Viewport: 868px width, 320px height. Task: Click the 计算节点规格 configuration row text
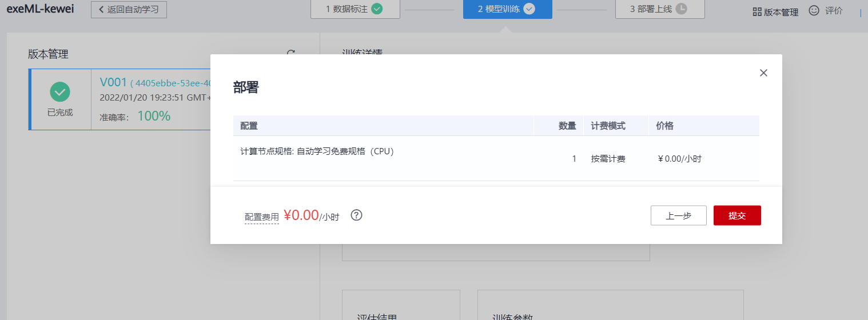[x=317, y=152]
